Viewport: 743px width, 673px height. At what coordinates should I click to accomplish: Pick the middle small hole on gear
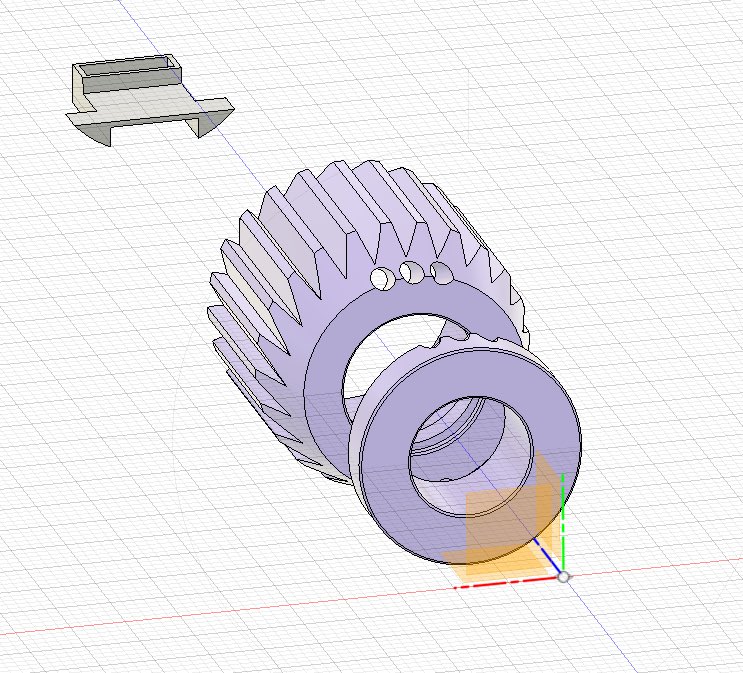pos(410,272)
